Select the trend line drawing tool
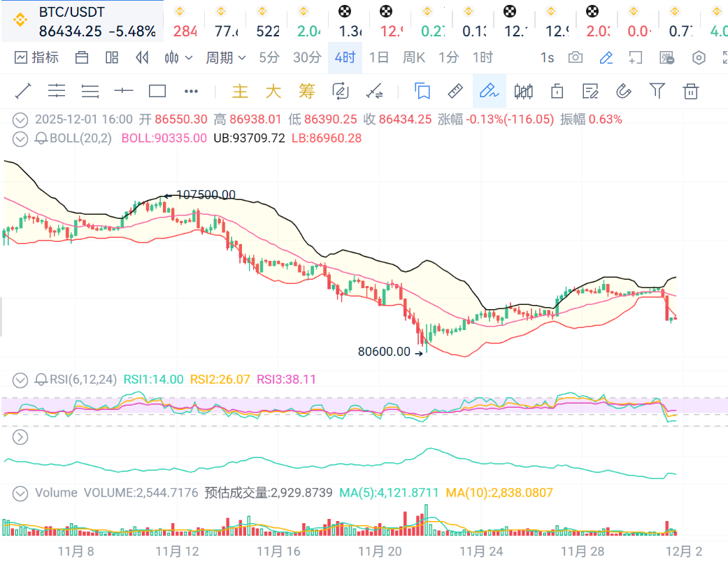This screenshot has width=728, height=563. [x=23, y=91]
